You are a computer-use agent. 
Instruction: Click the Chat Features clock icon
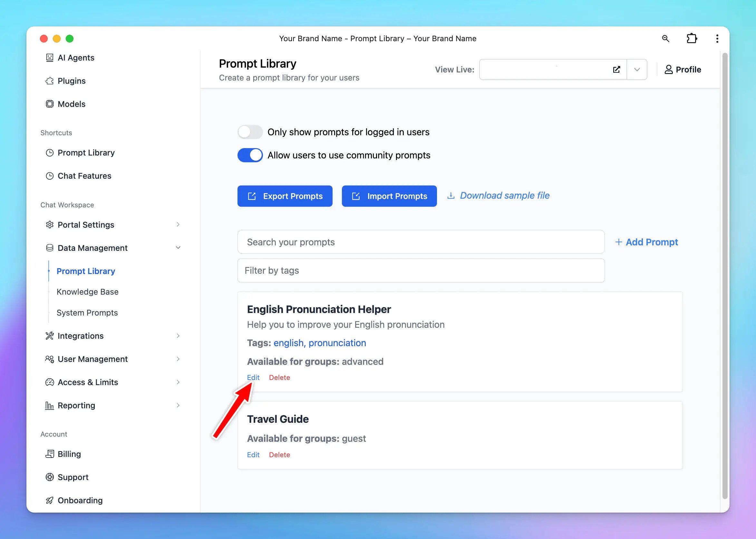50,176
